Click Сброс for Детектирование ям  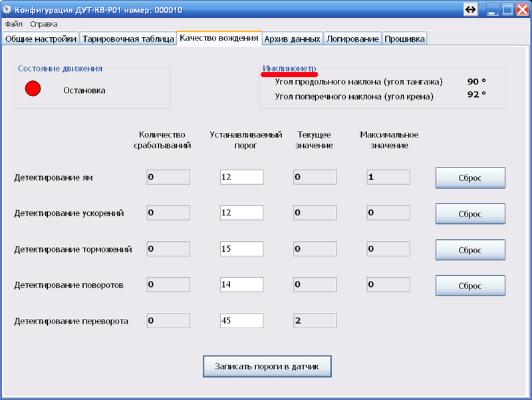coord(470,177)
